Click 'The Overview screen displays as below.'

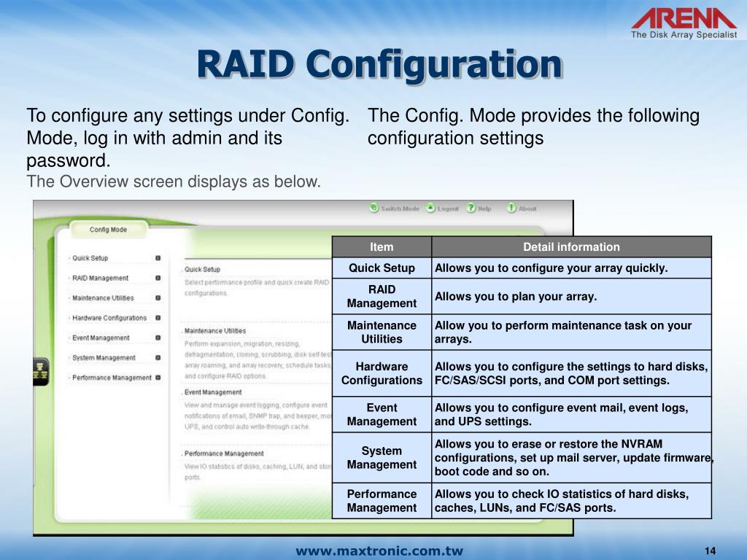pyautogui.click(x=174, y=182)
